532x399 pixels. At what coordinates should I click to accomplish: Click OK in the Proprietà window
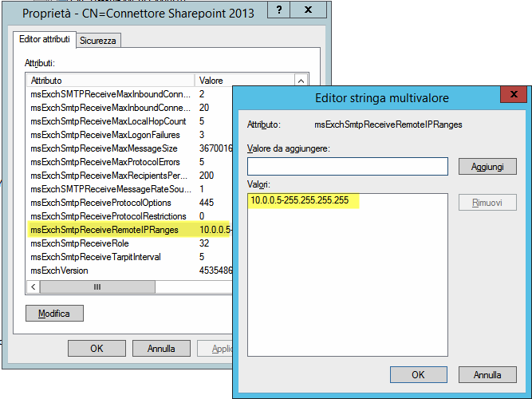tap(97, 349)
